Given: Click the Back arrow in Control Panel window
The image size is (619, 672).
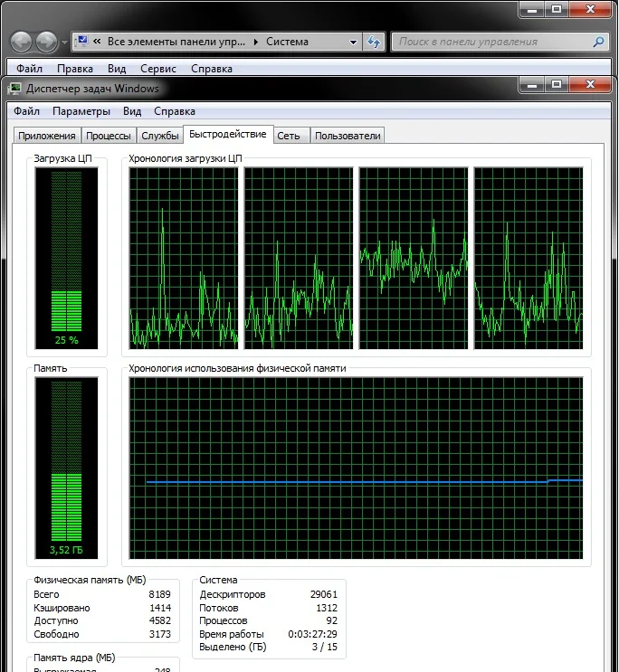Looking at the screenshot, I should tap(21, 42).
